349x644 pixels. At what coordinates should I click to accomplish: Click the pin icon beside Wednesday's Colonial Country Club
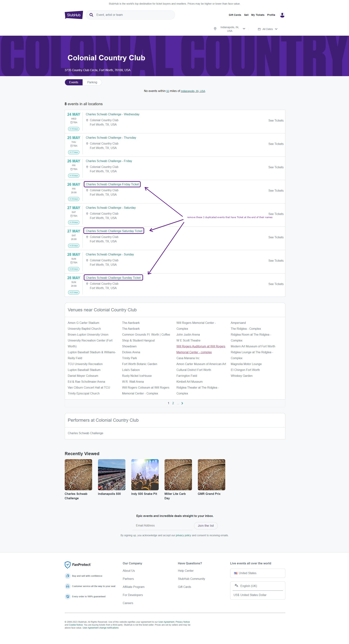(87, 120)
